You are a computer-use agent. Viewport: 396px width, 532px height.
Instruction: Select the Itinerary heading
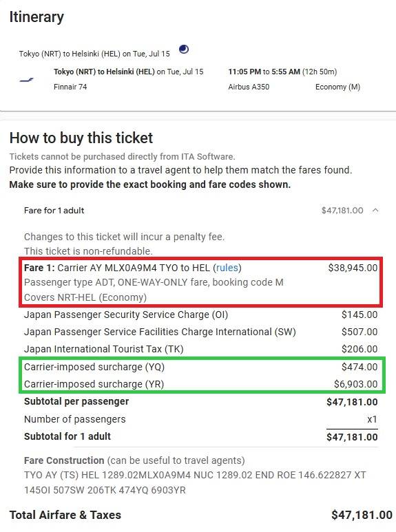click(37, 17)
